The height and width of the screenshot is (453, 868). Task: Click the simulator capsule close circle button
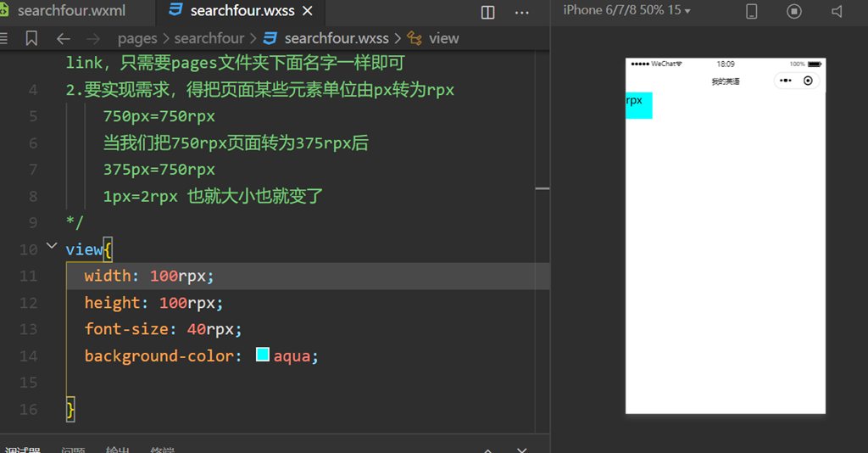pos(808,81)
